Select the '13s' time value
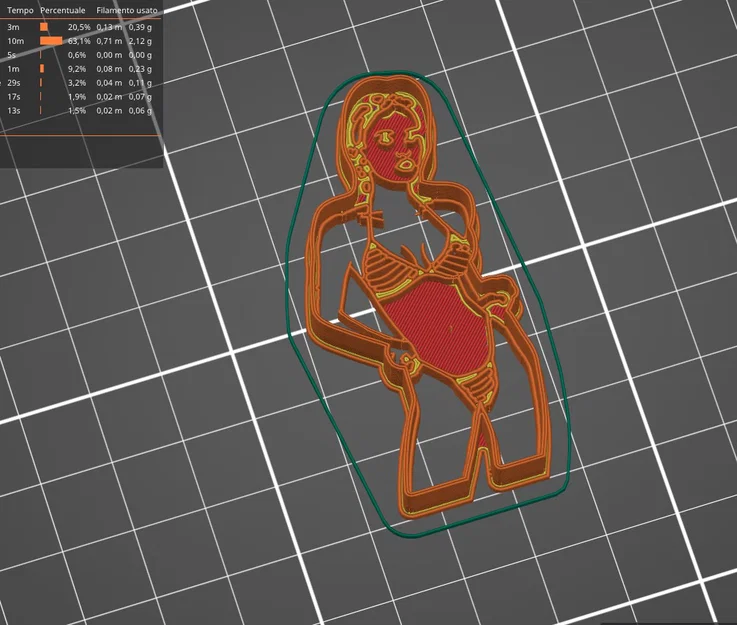Screen dimensions: 737x625 (14, 110)
